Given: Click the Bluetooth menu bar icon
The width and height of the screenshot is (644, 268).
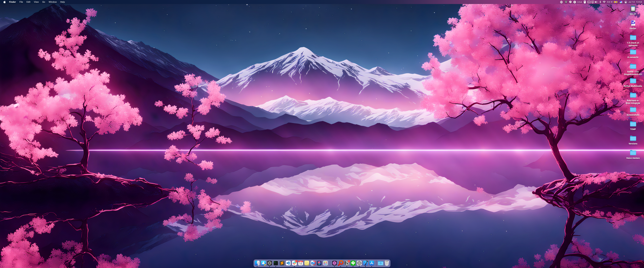Looking at the screenshot, I should (x=600, y=2).
